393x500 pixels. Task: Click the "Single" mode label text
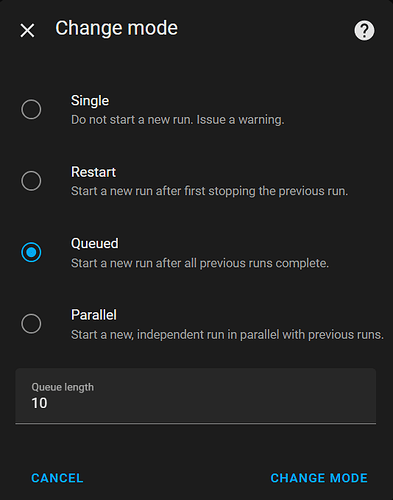click(x=90, y=101)
